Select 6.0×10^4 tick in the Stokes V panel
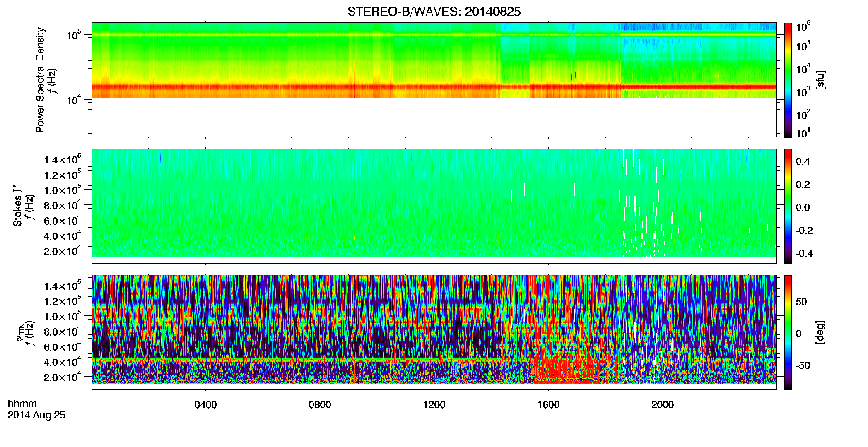The image size is (868, 447). coord(63,221)
